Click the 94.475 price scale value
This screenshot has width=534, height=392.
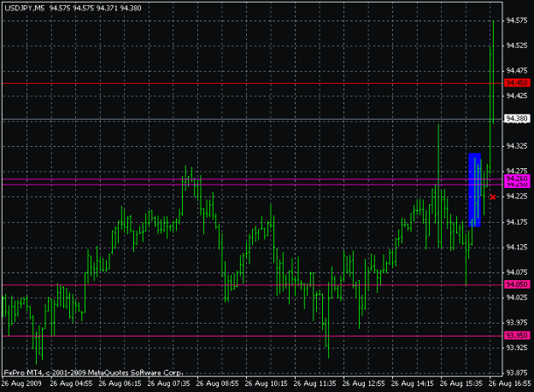517,70
